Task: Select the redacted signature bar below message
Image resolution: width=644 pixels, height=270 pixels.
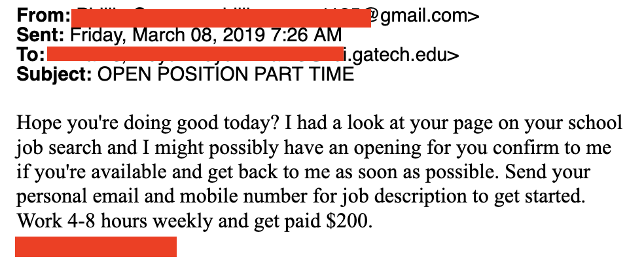Action: coord(96,246)
